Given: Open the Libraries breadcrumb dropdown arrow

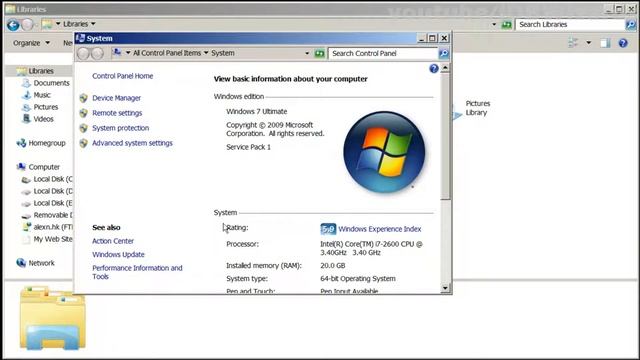Looking at the screenshot, I should 93,24.
